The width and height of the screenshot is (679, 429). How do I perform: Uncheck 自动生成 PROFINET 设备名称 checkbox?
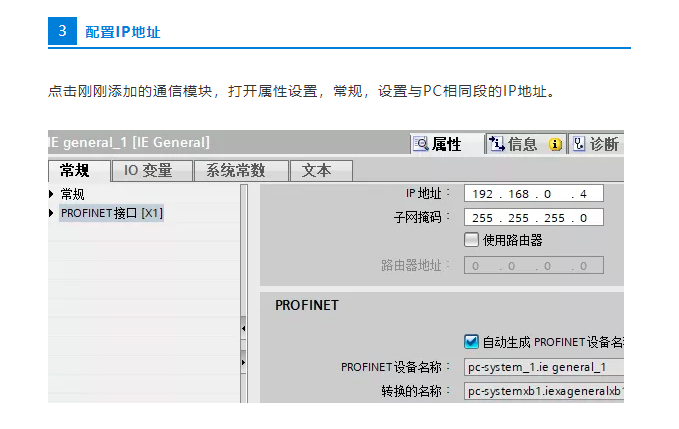coord(472,341)
